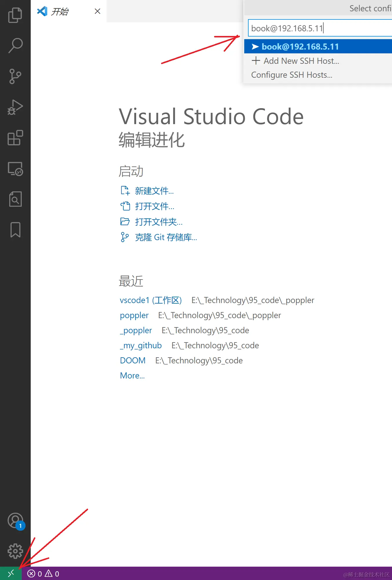Open recent folder _my_github
This screenshot has height=580, width=392.
click(x=141, y=345)
